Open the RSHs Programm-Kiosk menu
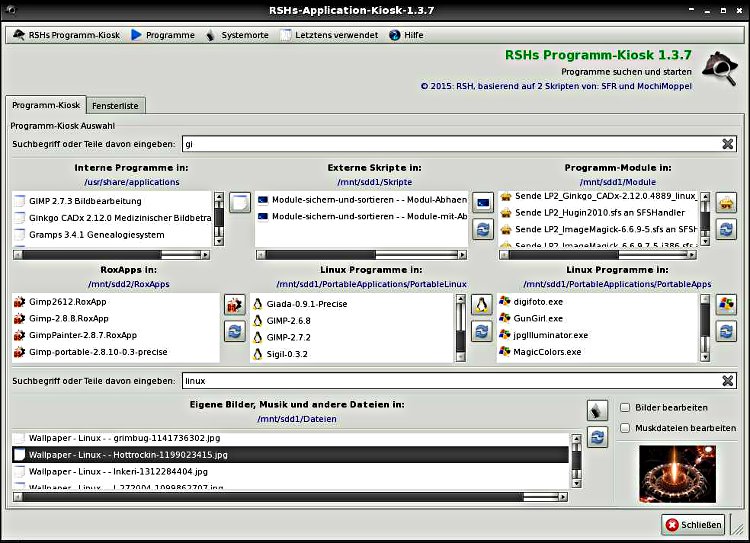This screenshot has width=750, height=543. [x=66, y=35]
